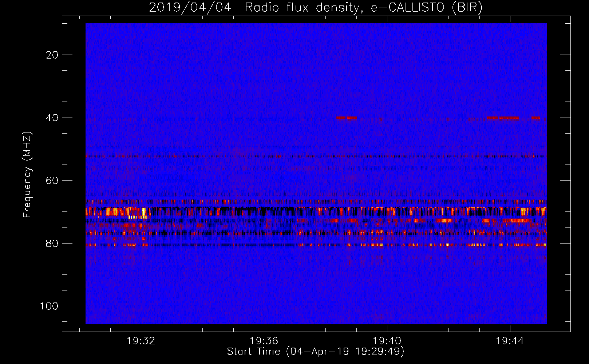Screen dimensions: 589x364
Task: Click the 19:40 time tick label
Action: coord(387,341)
